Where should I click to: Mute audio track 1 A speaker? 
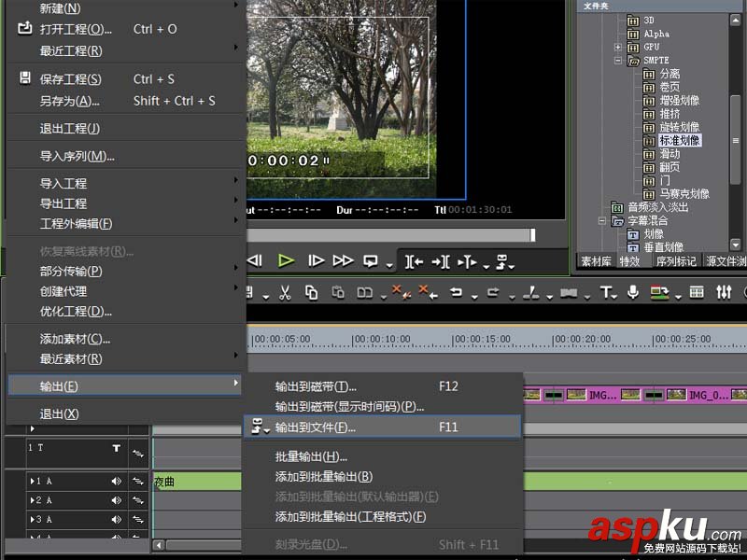(116, 481)
